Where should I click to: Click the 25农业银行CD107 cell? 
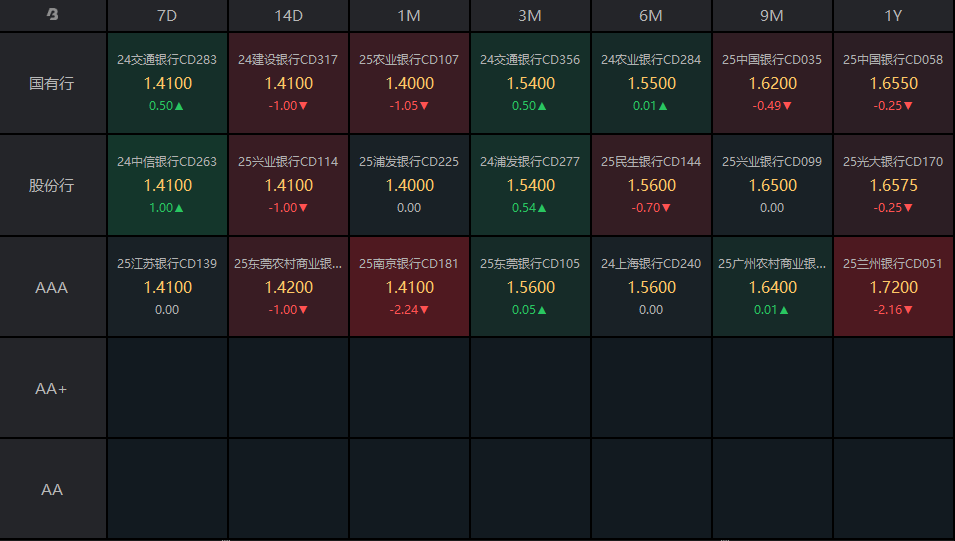tap(409, 83)
